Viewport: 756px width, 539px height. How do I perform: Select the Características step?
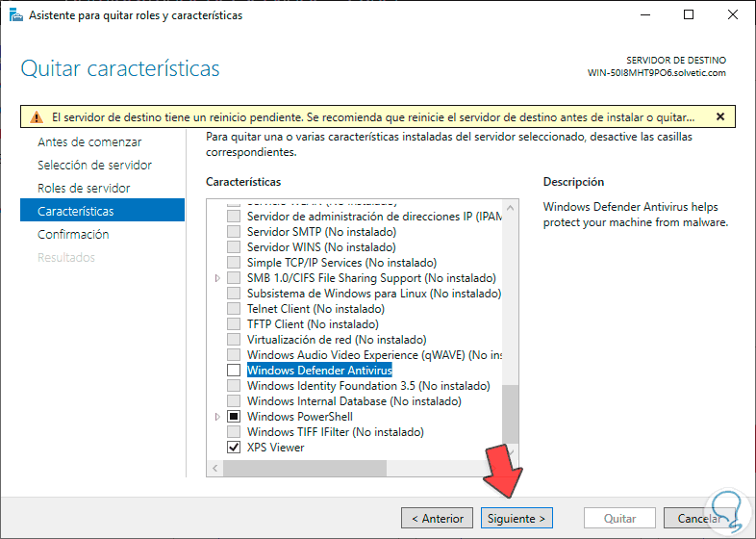pyautogui.click(x=102, y=210)
